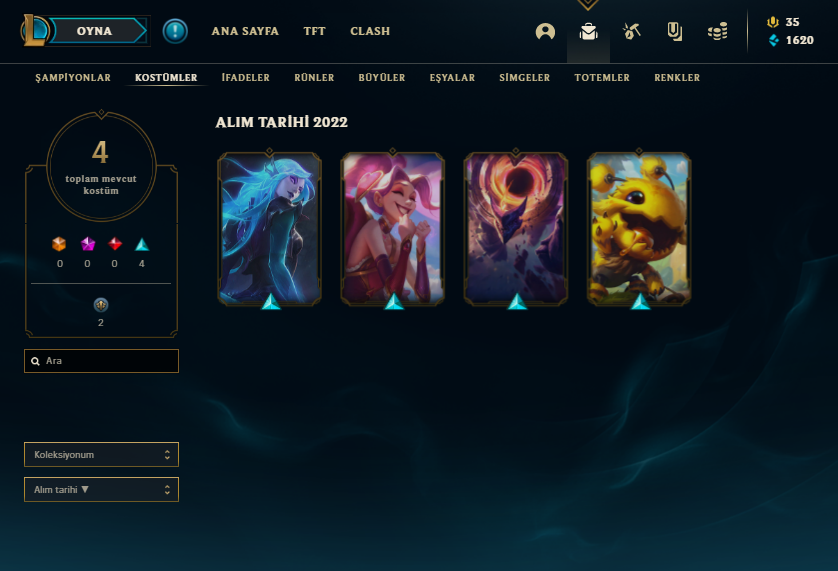Open the İFADELER tab
Viewport: 838px width, 571px height.
[246, 78]
